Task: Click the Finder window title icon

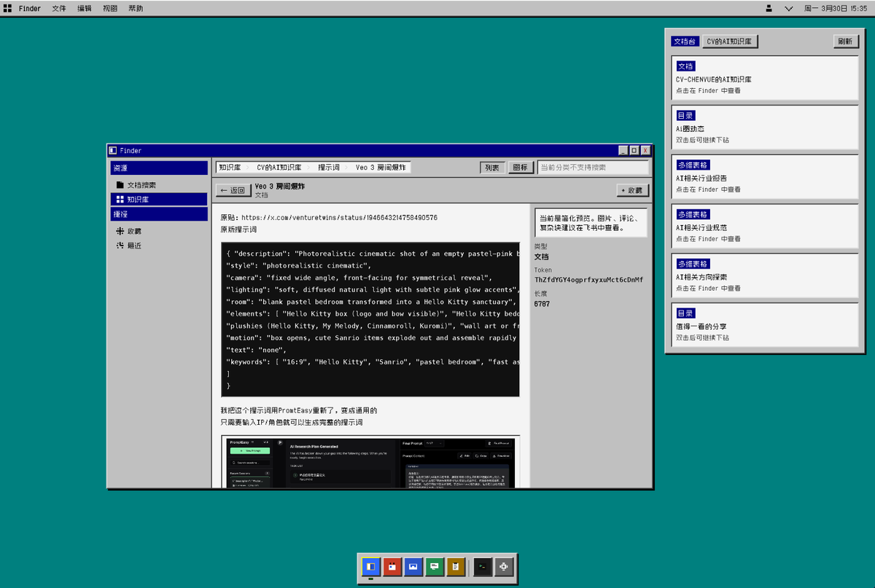Action: pyautogui.click(x=113, y=150)
